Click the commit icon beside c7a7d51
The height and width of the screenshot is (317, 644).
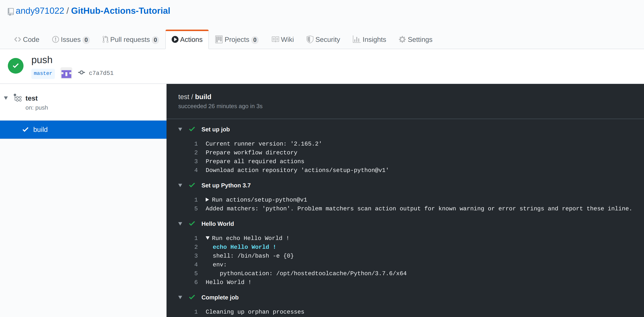tap(81, 73)
